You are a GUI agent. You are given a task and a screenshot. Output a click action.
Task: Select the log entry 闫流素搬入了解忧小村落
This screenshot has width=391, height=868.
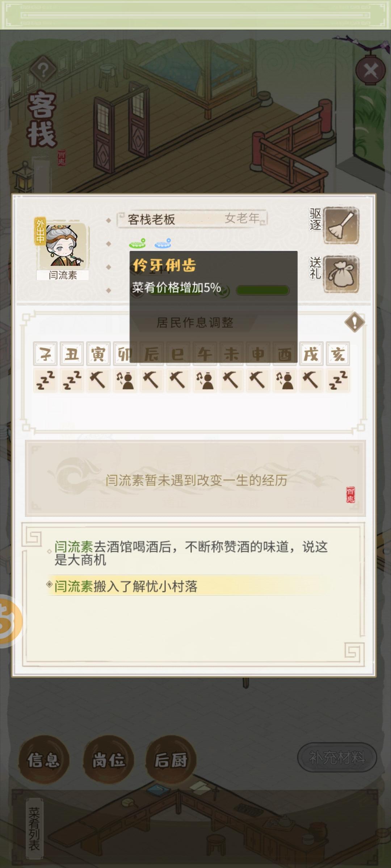pos(126,586)
